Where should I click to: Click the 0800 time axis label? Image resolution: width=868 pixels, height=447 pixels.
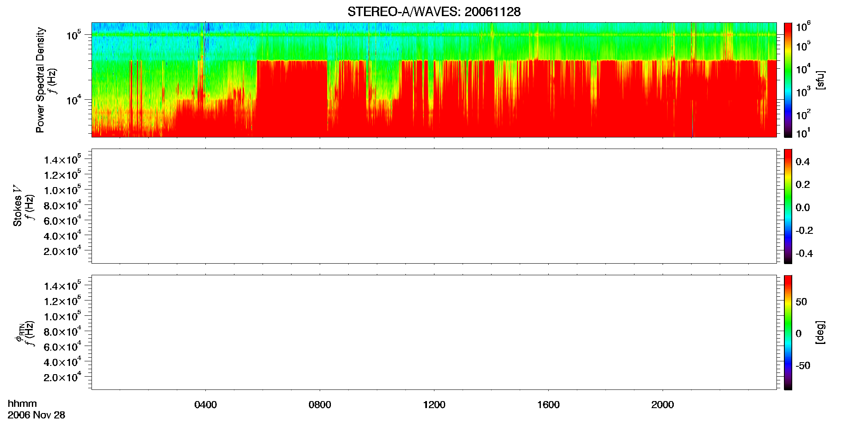point(320,405)
